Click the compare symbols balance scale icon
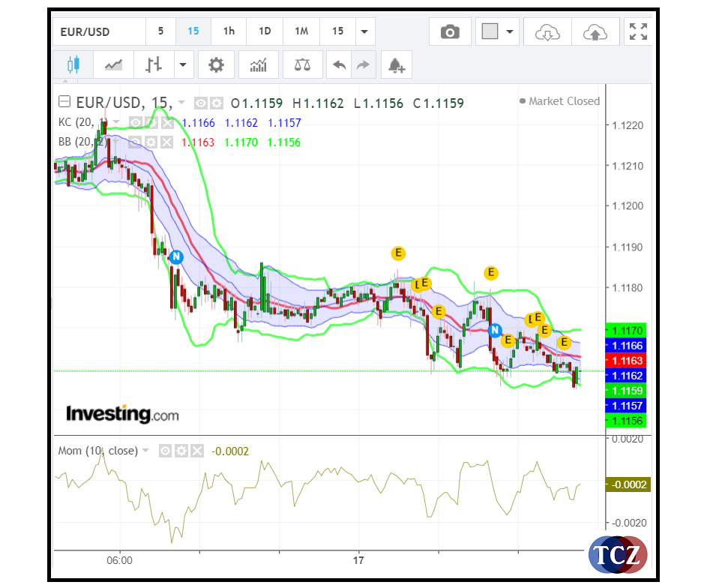 [x=303, y=64]
